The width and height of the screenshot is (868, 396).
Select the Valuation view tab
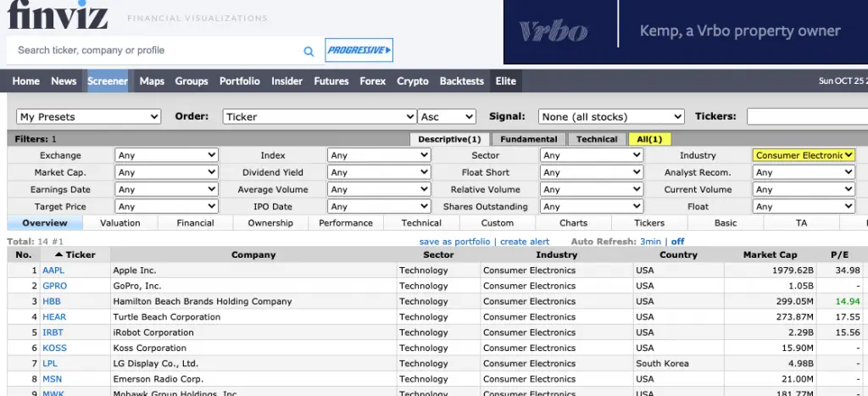[x=120, y=223]
